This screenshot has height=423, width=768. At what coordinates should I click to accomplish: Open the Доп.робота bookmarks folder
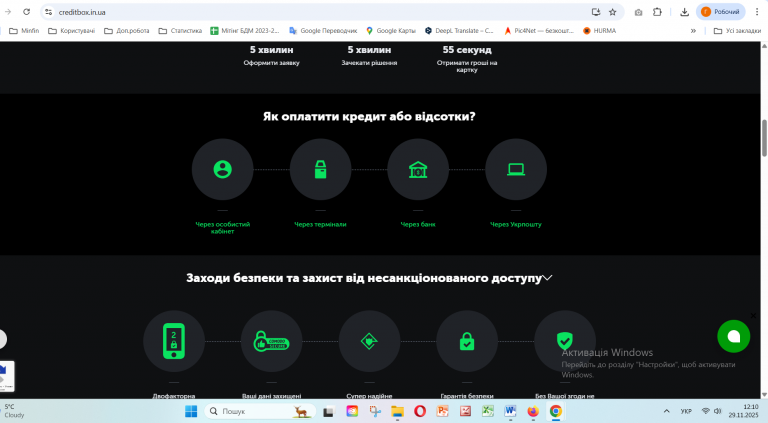tap(127, 30)
